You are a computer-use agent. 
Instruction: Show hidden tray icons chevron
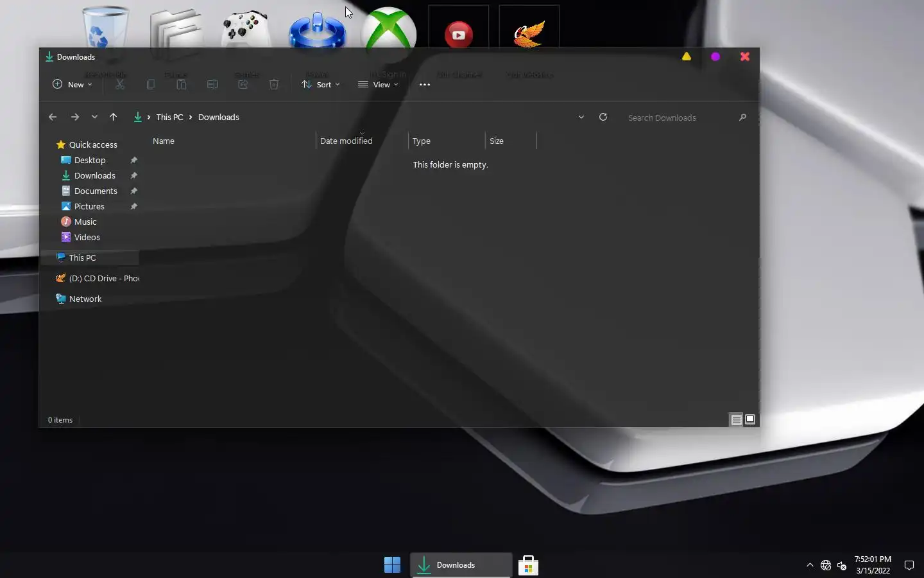(x=810, y=565)
